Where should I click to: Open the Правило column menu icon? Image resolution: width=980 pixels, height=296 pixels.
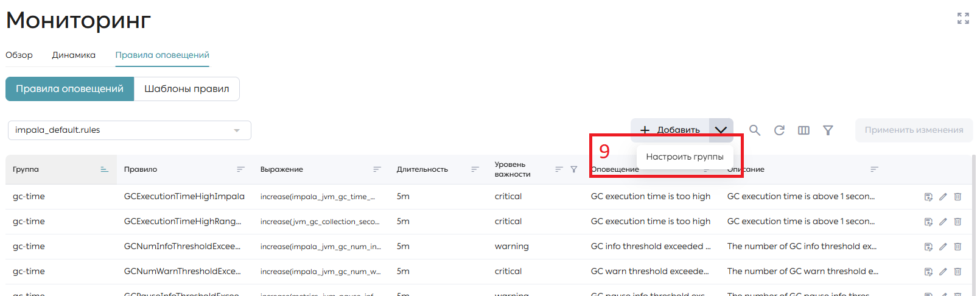[240, 169]
